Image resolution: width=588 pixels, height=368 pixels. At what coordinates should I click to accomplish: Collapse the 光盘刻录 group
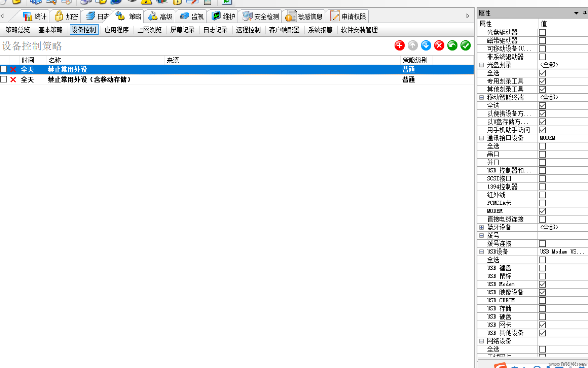(x=482, y=65)
